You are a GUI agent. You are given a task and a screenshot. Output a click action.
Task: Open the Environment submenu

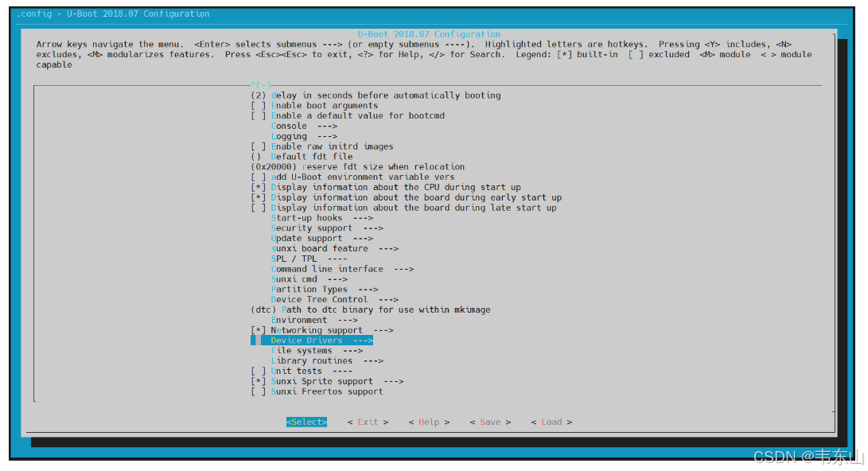pyautogui.click(x=314, y=321)
